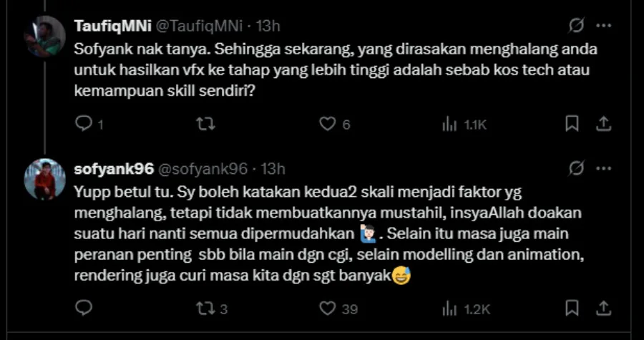644x340 pixels.
Task: Expand more options on sofyank96's tweet
Action: pos(603,169)
